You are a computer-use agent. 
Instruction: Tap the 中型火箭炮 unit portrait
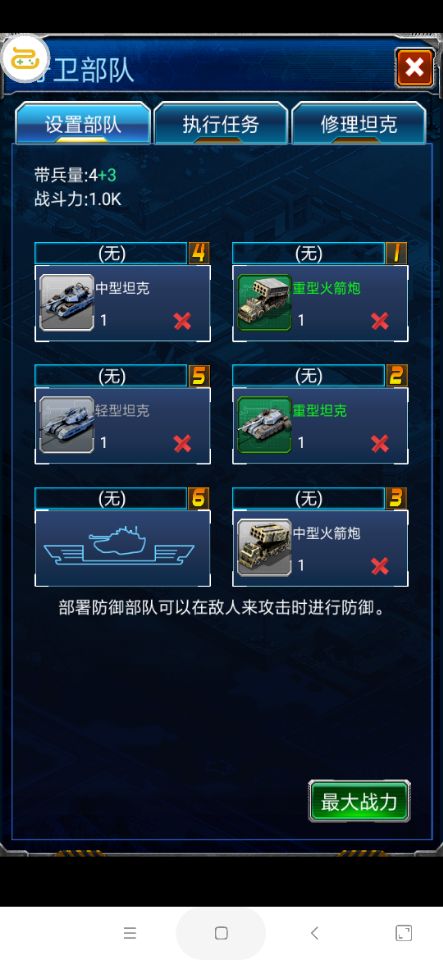pyautogui.click(x=264, y=547)
